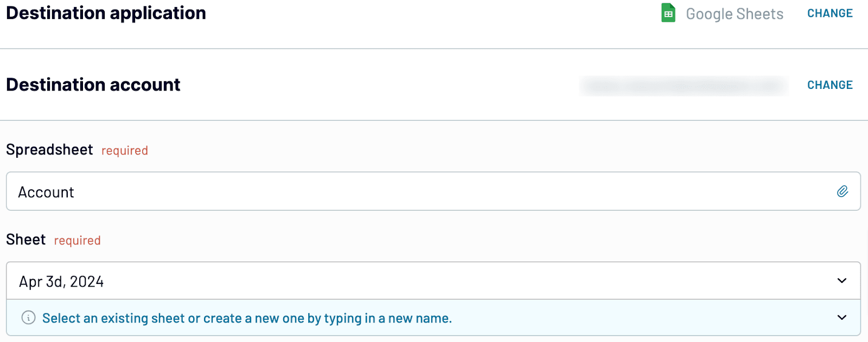Click CHANGE next to Google Sheets
The width and height of the screenshot is (868, 342).
[x=830, y=14]
